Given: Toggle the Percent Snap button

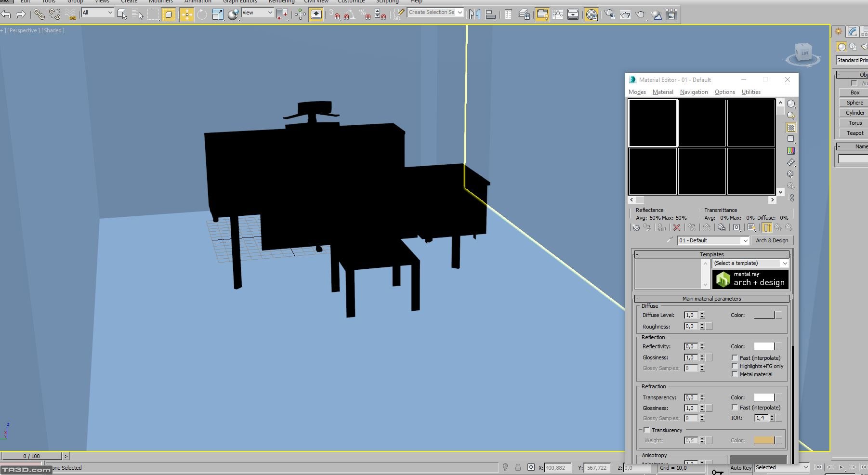Looking at the screenshot, I should [x=365, y=15].
